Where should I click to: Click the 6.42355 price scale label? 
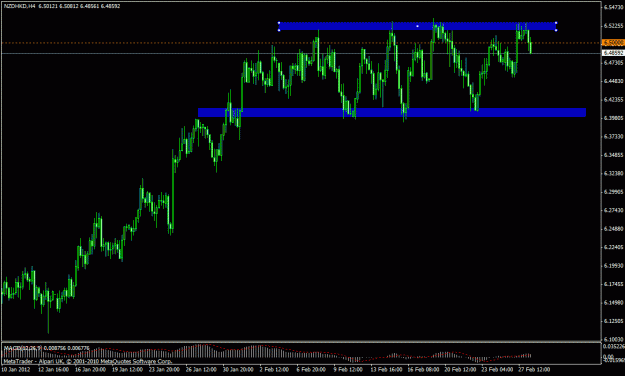[613, 99]
